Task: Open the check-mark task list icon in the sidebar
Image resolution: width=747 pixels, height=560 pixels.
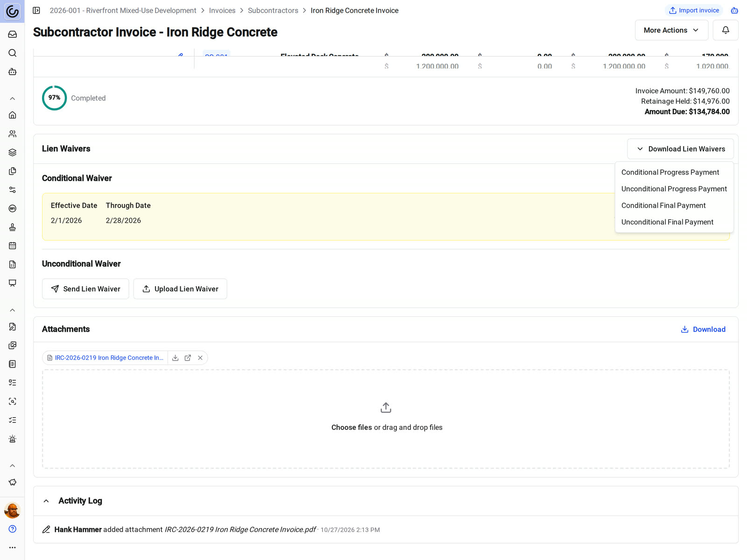Action: tap(13, 420)
